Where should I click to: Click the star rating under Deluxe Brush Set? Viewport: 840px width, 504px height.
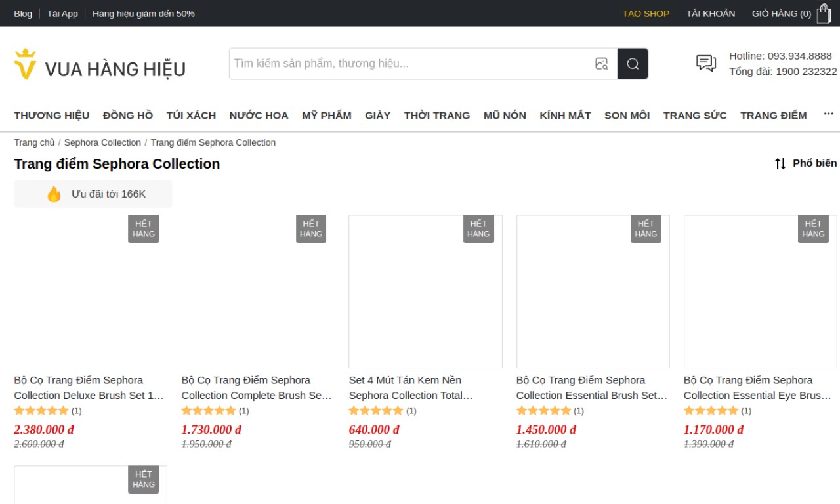[x=41, y=411]
